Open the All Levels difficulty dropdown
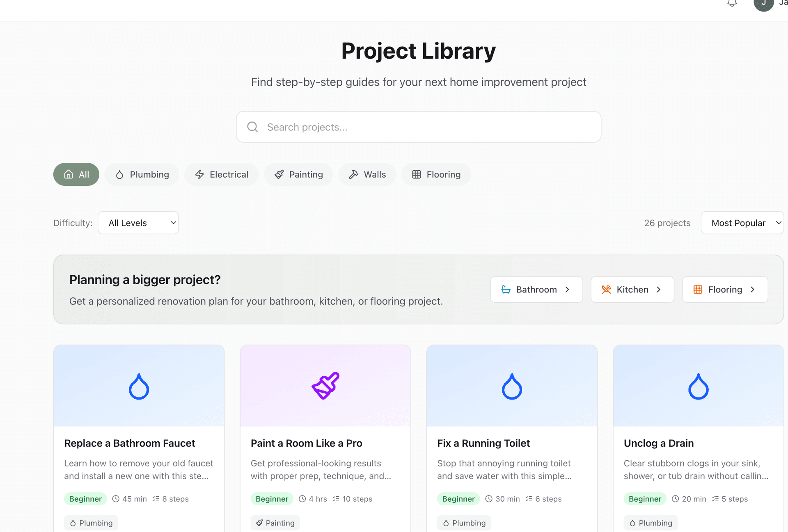Viewport: 788px width, 532px height. [138, 223]
